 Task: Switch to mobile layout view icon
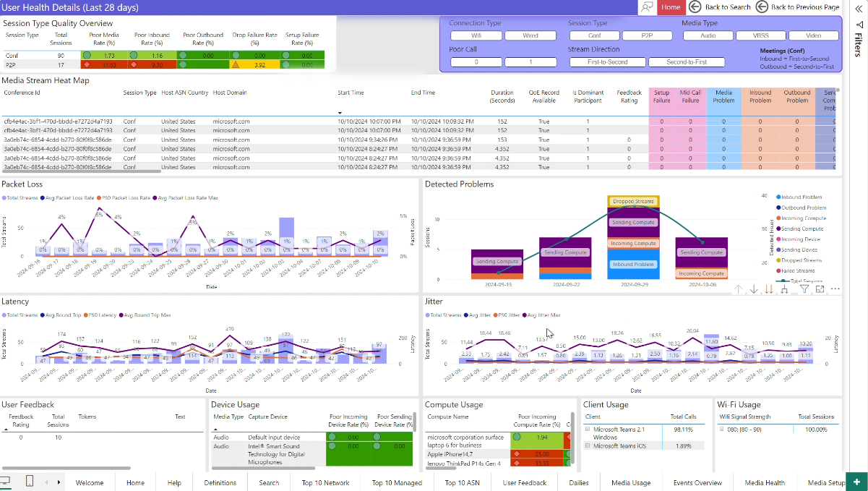[30, 482]
